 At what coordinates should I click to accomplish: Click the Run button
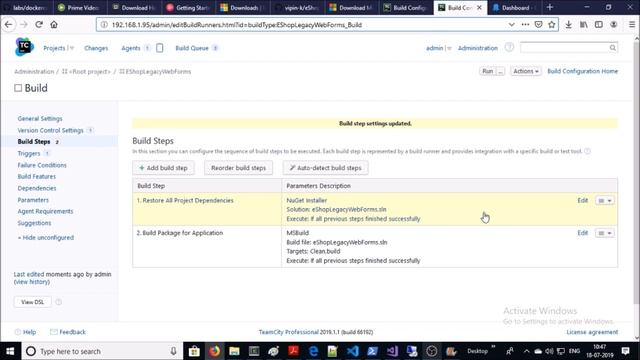click(x=488, y=71)
